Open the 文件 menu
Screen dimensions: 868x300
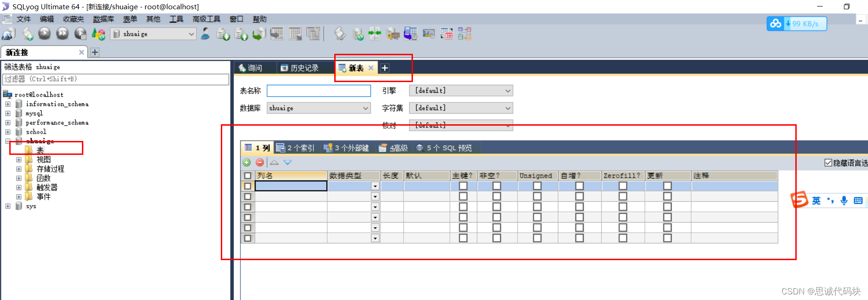tap(24, 19)
